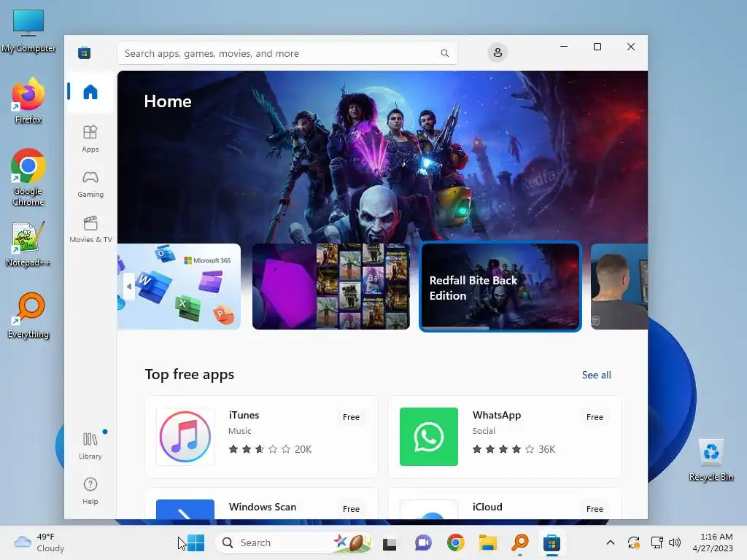Open the volume speaker tray icon
This screenshot has width=747, height=560.
tap(675, 542)
